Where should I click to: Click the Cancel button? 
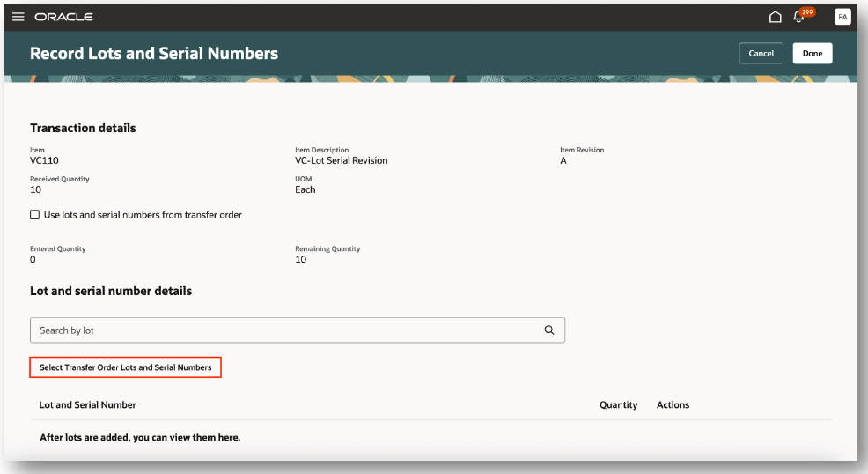[x=761, y=53]
